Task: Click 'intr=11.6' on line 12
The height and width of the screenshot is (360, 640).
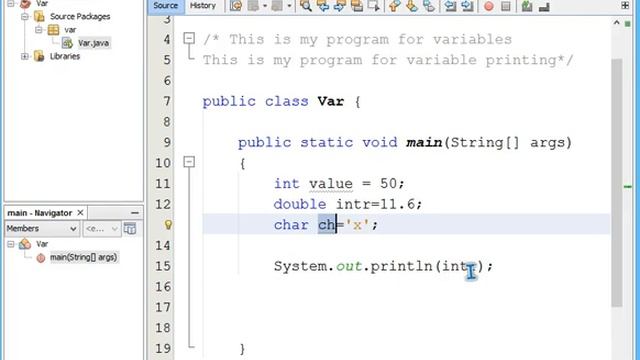Action: 375,204
